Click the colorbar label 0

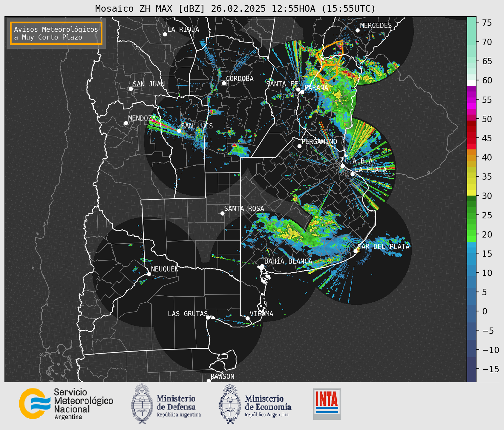click(x=485, y=311)
